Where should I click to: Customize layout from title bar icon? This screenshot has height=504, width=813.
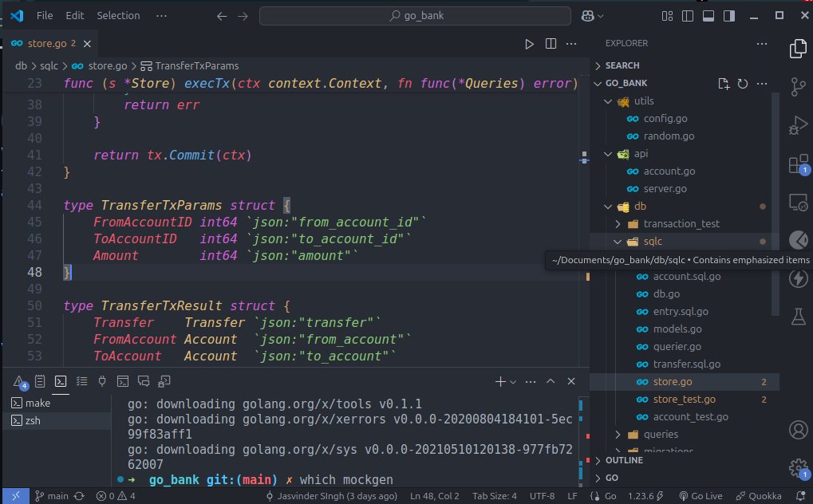[667, 16]
